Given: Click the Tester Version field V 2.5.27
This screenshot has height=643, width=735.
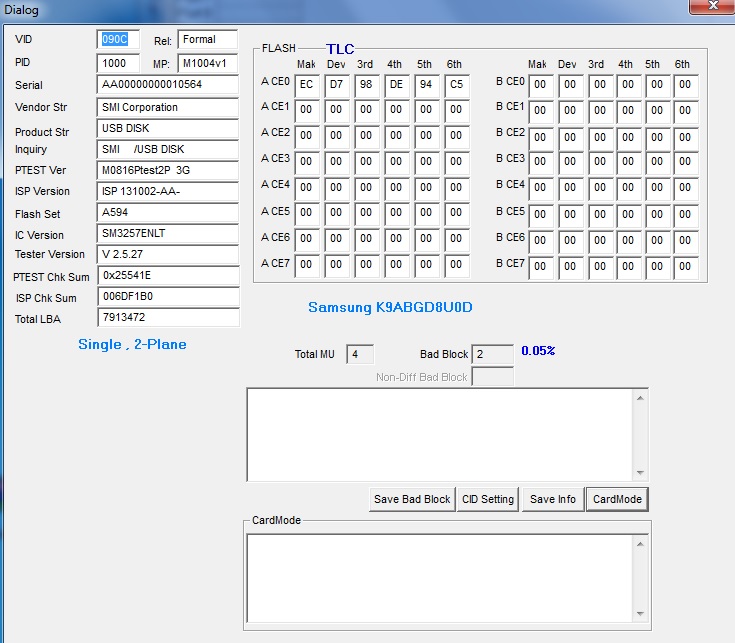Looking at the screenshot, I should [168, 254].
